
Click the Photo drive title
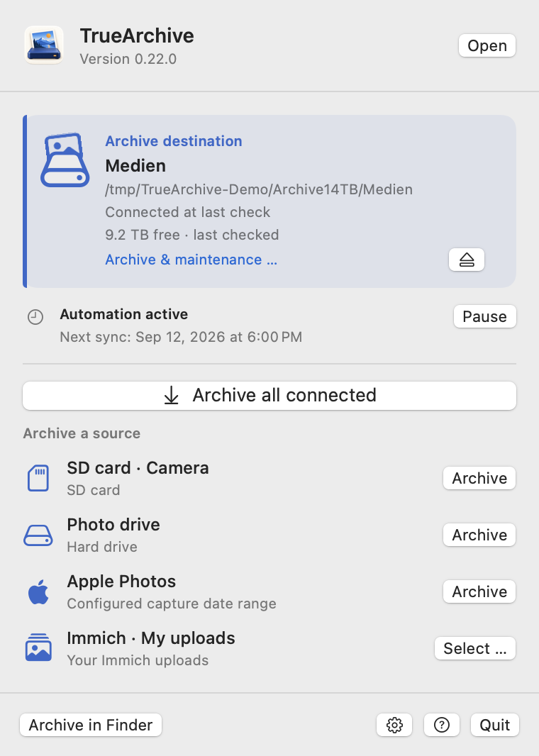coord(113,525)
